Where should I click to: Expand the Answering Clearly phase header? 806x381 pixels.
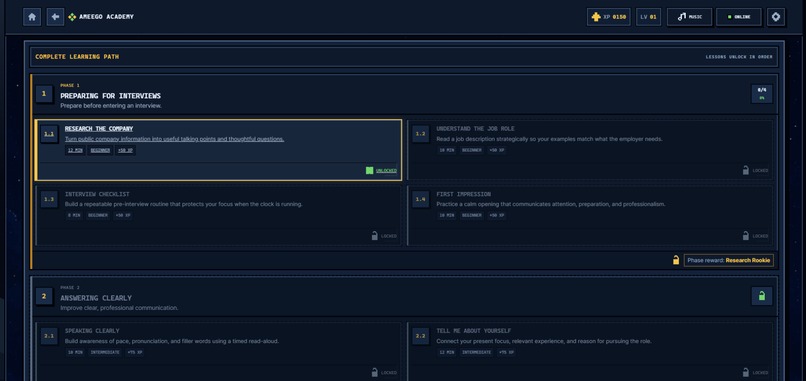tap(404, 297)
